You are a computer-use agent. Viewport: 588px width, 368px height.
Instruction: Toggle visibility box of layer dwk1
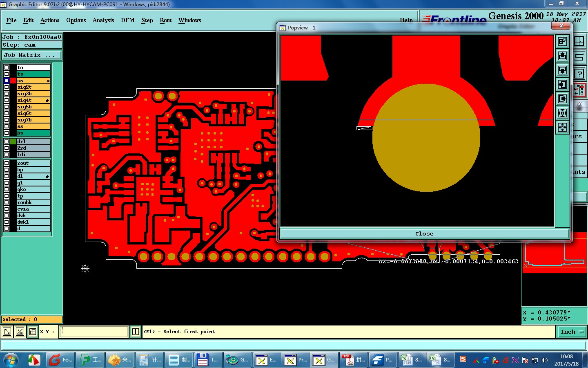click(x=7, y=222)
